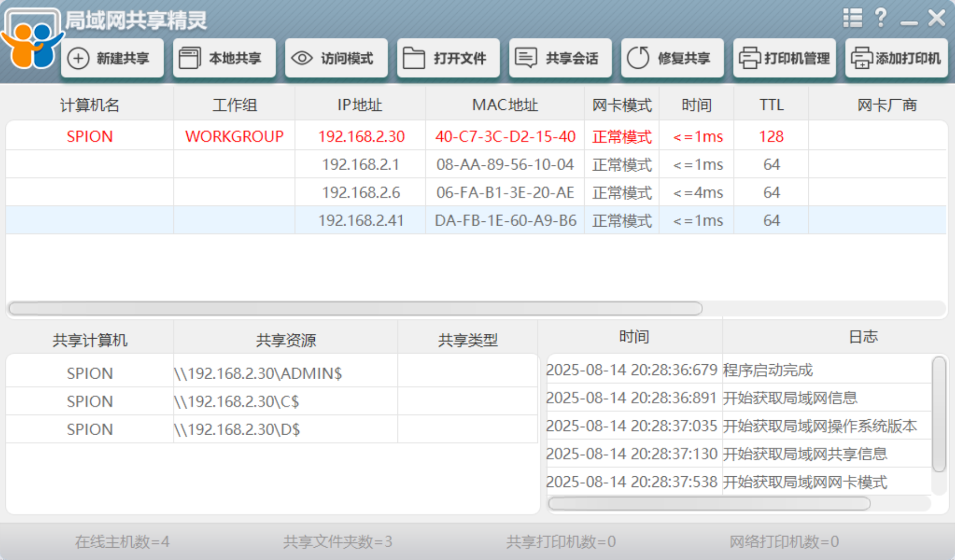
Task: Click the 共享计算机 column header
Action: [90, 340]
